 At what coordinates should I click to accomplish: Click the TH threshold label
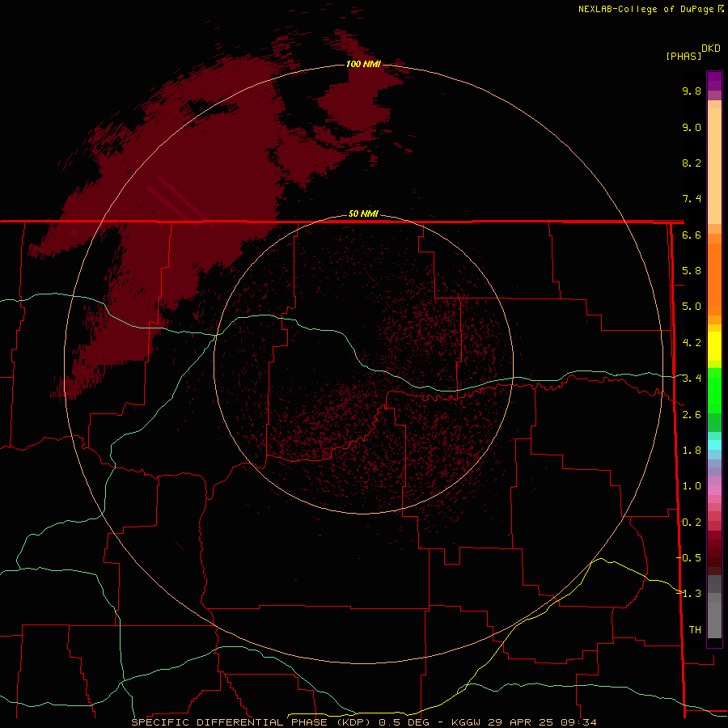click(695, 630)
